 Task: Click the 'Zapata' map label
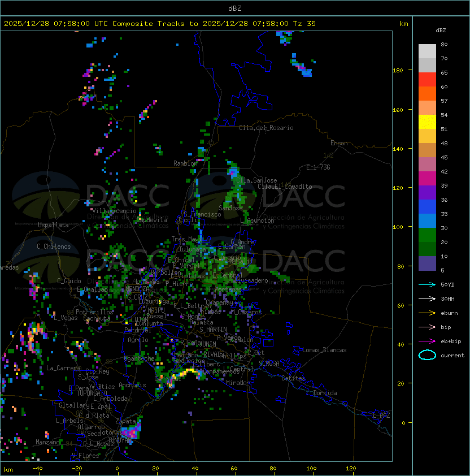125,421
